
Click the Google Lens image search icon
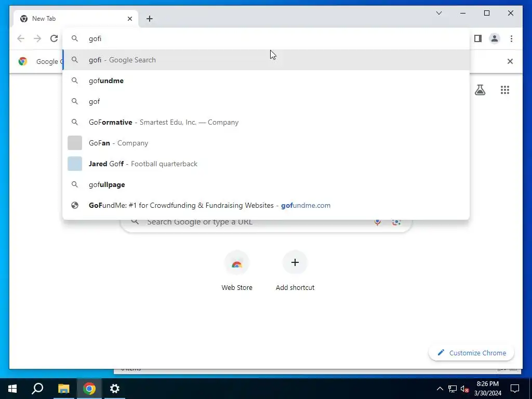(x=396, y=222)
